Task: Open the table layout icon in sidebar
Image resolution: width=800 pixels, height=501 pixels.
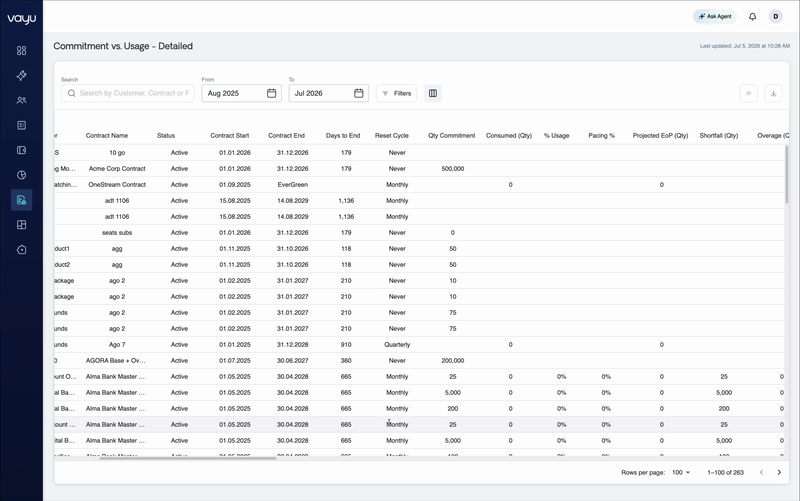Action: pos(21,224)
